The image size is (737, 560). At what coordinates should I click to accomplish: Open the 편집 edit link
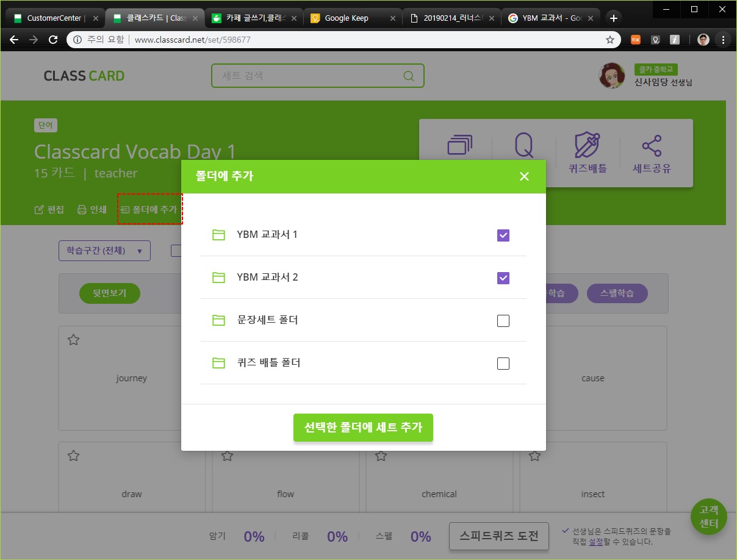coord(49,210)
